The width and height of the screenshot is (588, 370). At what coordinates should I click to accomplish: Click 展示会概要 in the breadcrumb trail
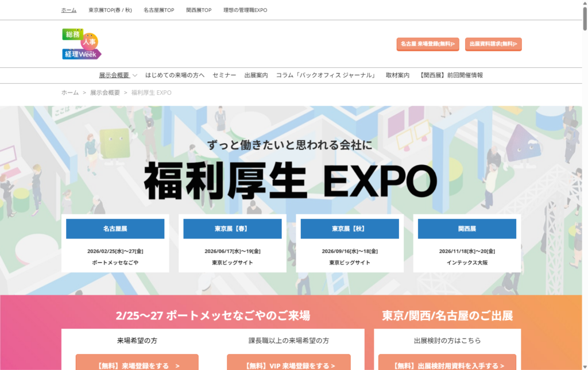[105, 92]
